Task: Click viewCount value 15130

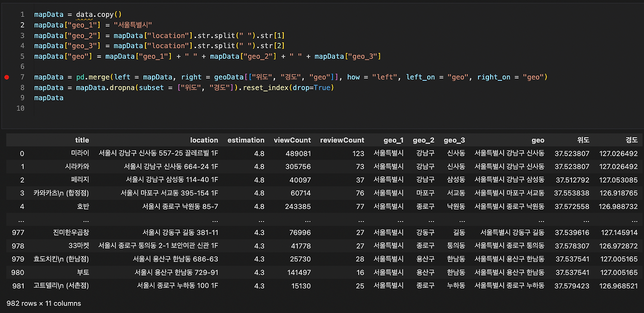Action: pos(300,285)
